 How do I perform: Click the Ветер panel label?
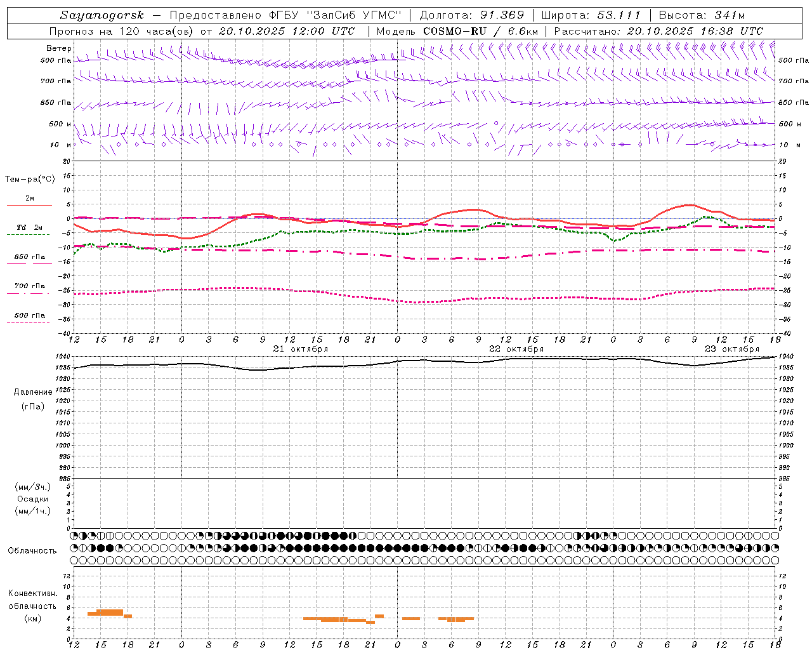[59, 48]
